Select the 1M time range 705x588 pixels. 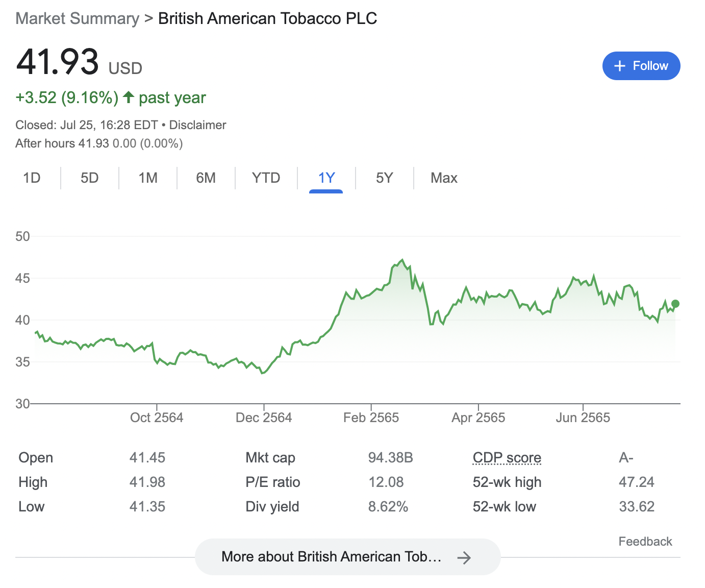pos(148,178)
